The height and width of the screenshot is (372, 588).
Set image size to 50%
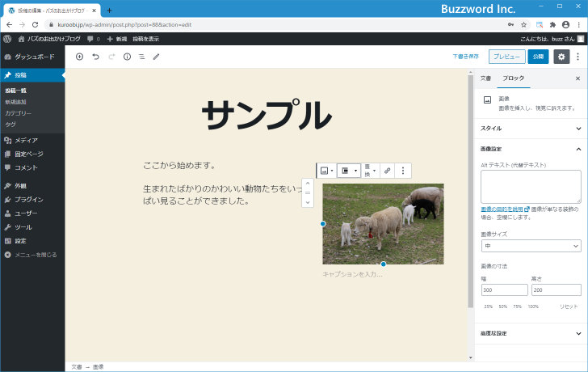click(503, 306)
